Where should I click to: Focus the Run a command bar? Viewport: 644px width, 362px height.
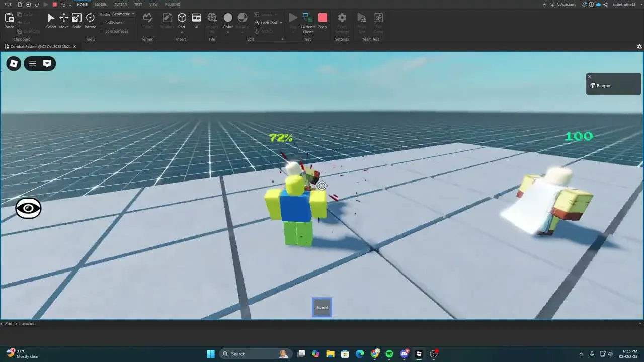tap(322, 324)
